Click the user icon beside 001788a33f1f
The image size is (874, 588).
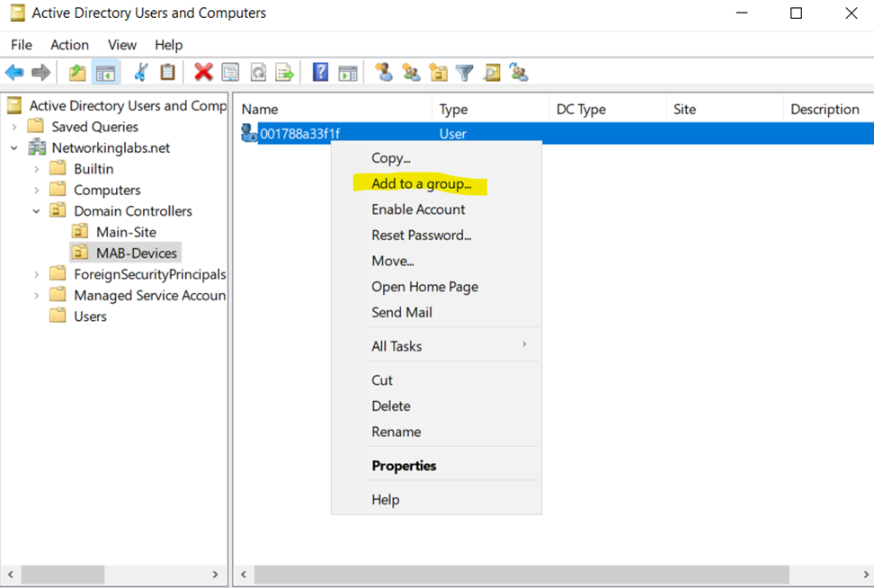[248, 133]
